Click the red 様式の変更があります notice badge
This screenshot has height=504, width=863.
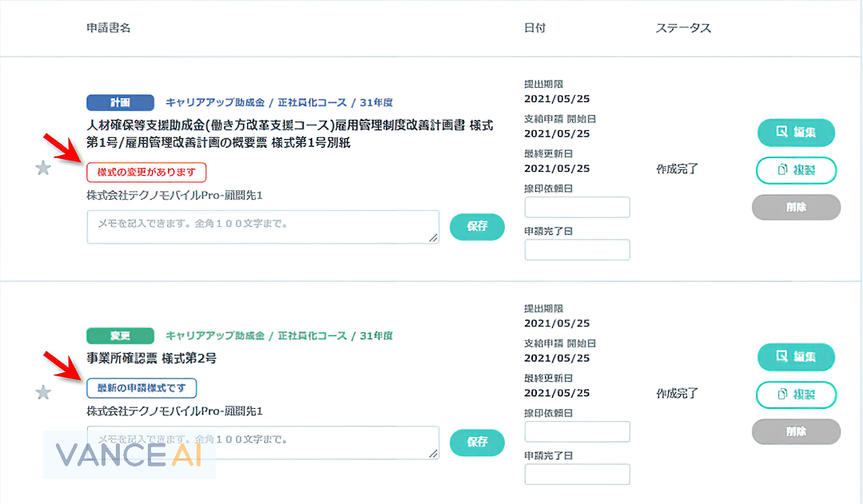click(x=146, y=172)
